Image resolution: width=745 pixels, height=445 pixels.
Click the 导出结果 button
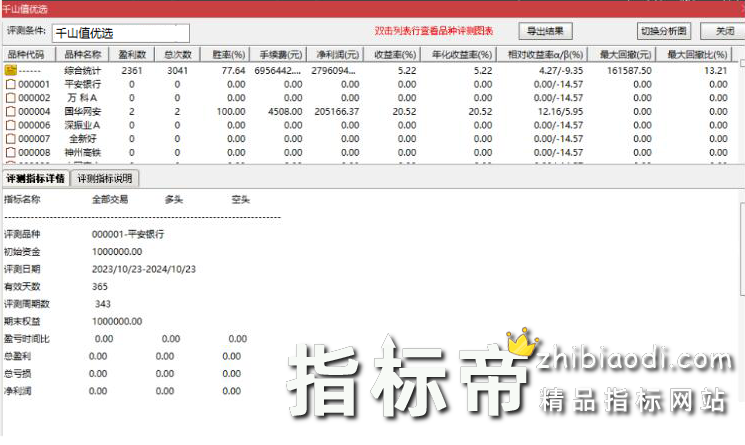pyautogui.click(x=545, y=31)
